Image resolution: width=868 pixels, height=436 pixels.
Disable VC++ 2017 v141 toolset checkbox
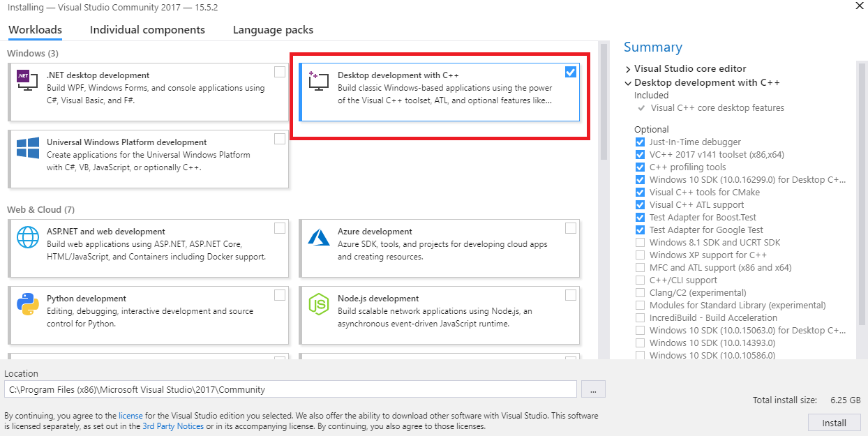640,155
